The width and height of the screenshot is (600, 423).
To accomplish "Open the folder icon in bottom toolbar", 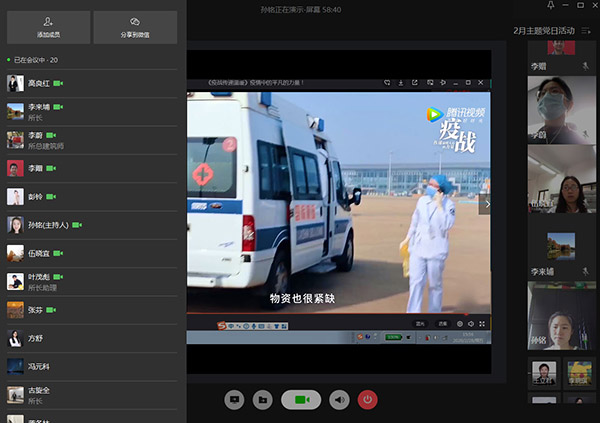I will 262,400.
